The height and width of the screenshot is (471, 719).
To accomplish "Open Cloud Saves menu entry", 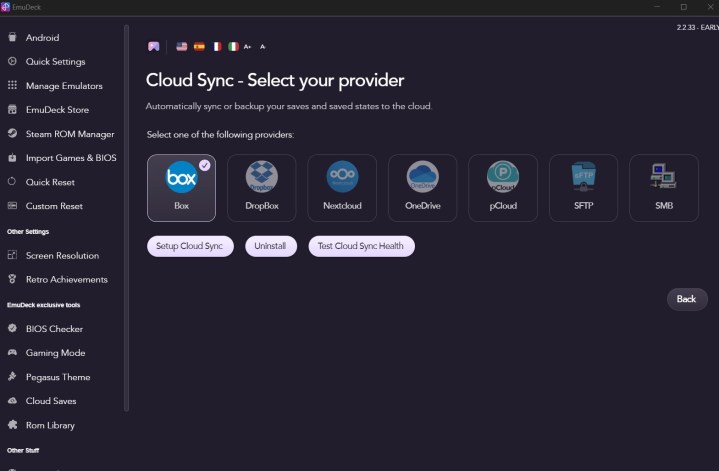I will (51, 401).
